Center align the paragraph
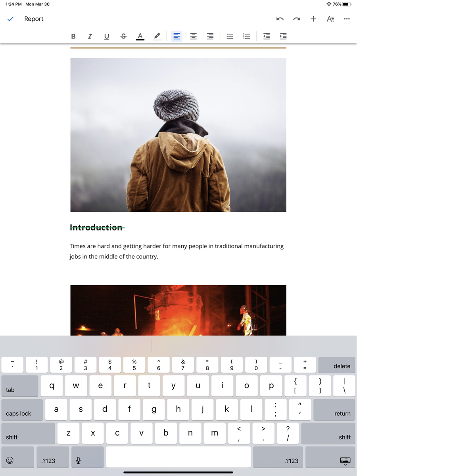 point(194,36)
